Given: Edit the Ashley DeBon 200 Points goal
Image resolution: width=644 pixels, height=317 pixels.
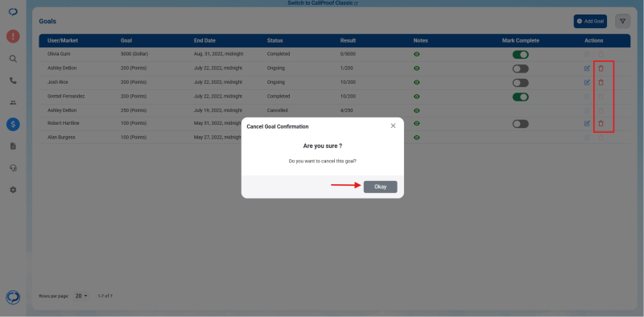Looking at the screenshot, I should pyautogui.click(x=587, y=68).
